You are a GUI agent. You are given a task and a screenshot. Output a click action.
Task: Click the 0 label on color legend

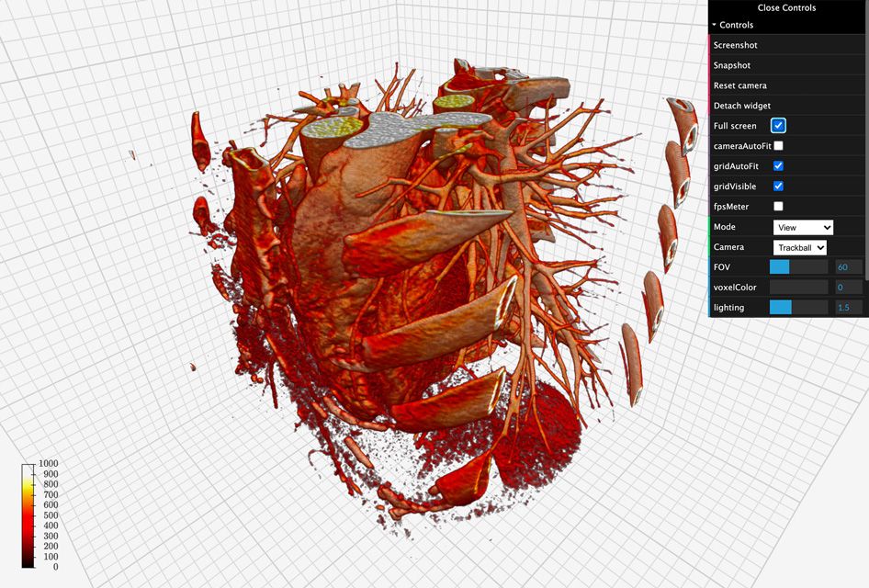click(55, 567)
